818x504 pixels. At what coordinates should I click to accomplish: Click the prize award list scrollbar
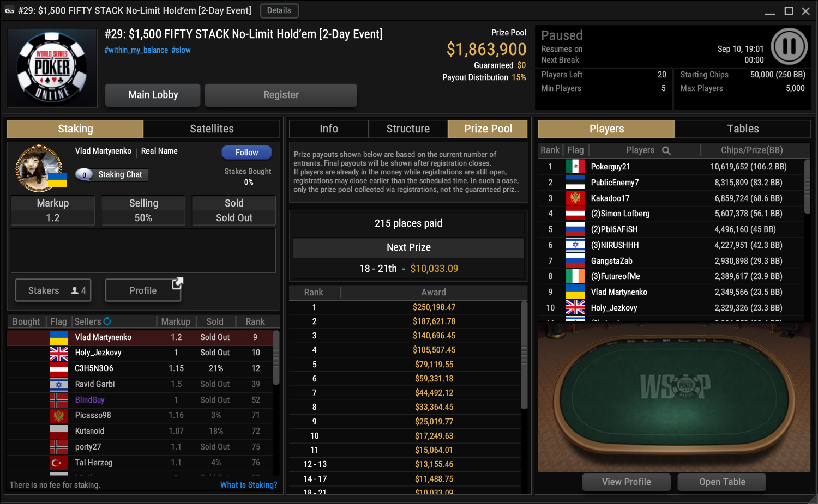(524, 355)
